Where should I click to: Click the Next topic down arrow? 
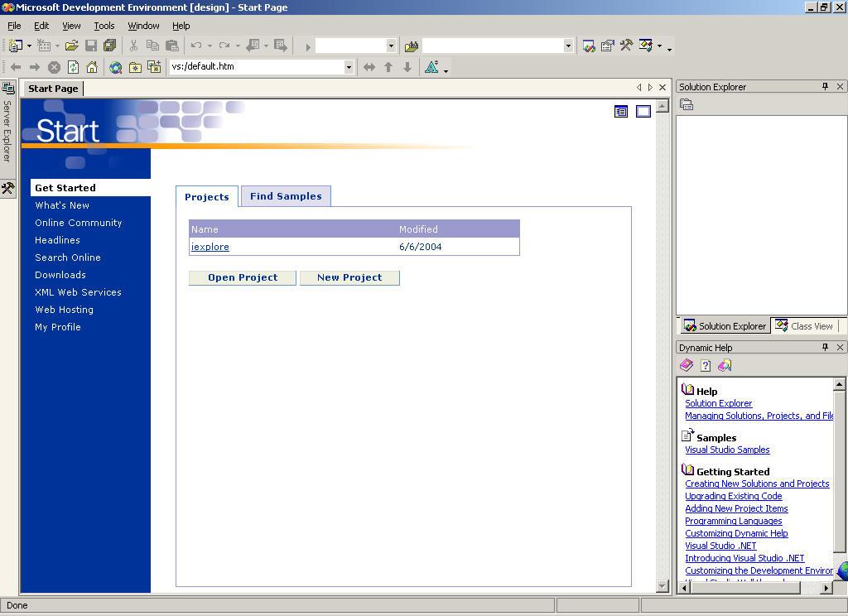407,67
